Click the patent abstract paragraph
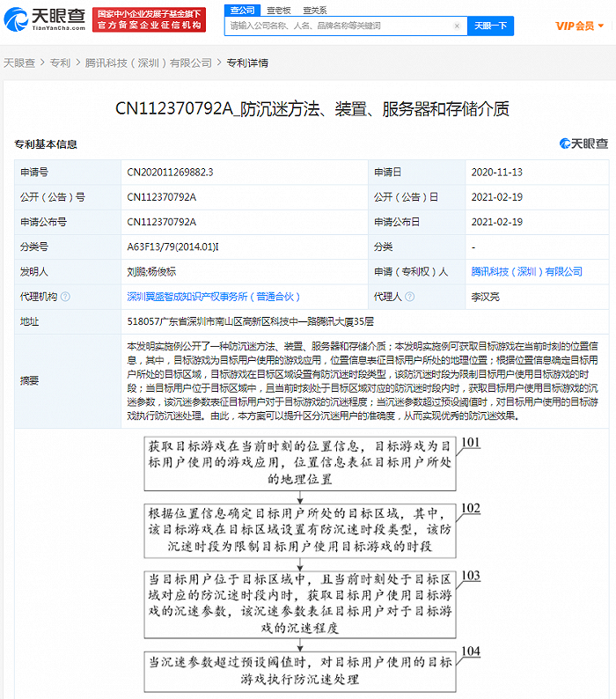Image resolution: width=616 pixels, height=699 pixels. pos(363,381)
